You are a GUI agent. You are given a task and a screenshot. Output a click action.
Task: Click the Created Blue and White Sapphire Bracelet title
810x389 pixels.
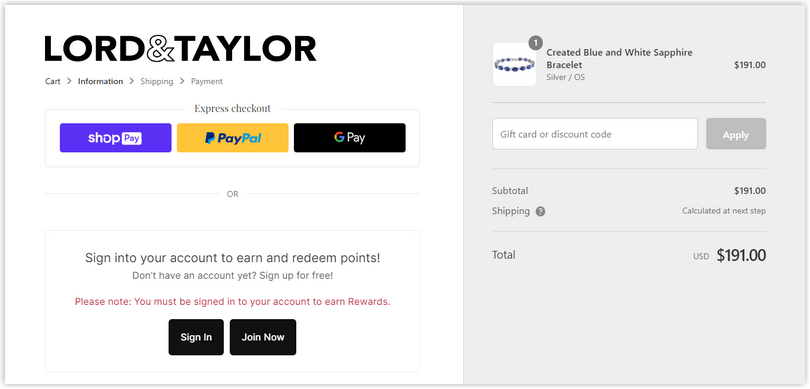(619, 59)
